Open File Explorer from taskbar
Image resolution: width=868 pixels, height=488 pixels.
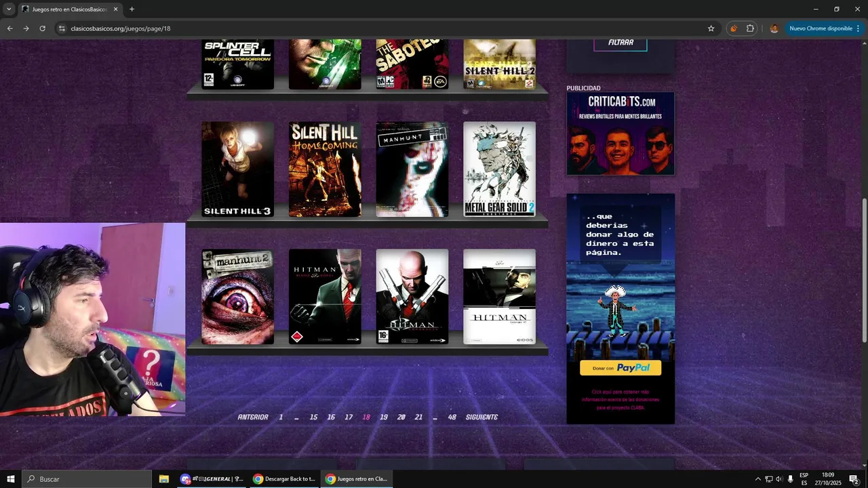click(163, 479)
